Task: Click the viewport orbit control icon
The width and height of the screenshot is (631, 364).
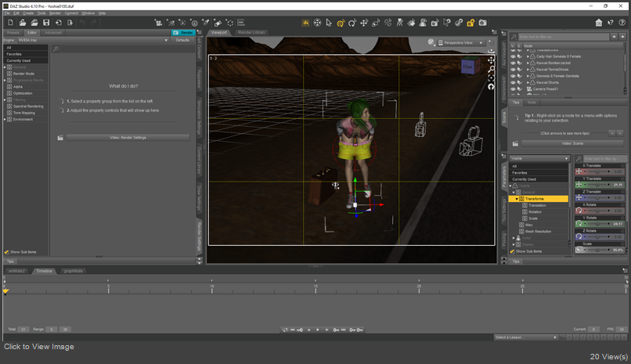Action: 491,52
